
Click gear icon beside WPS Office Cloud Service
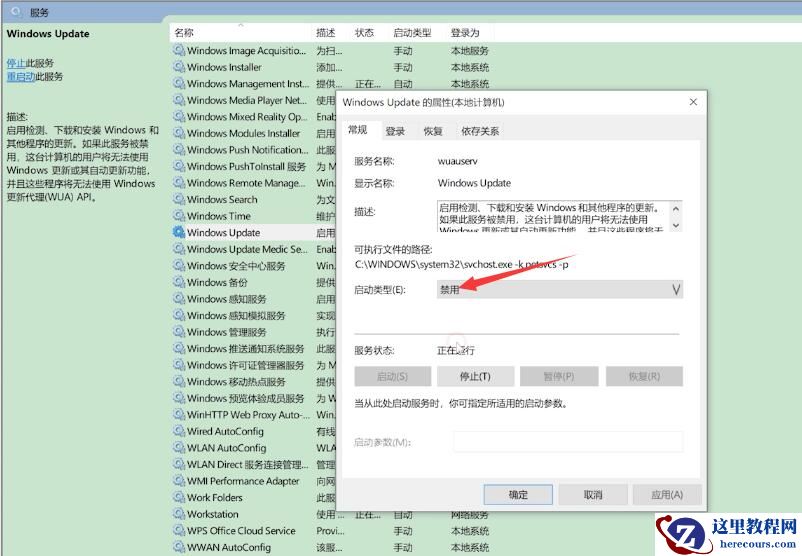coord(179,530)
